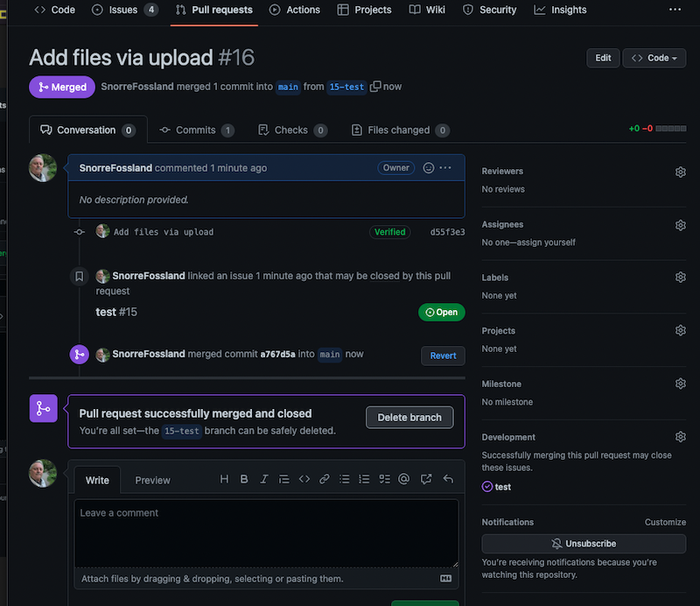Open the Code repository tab
This screenshot has height=606, width=700.
tap(54, 10)
